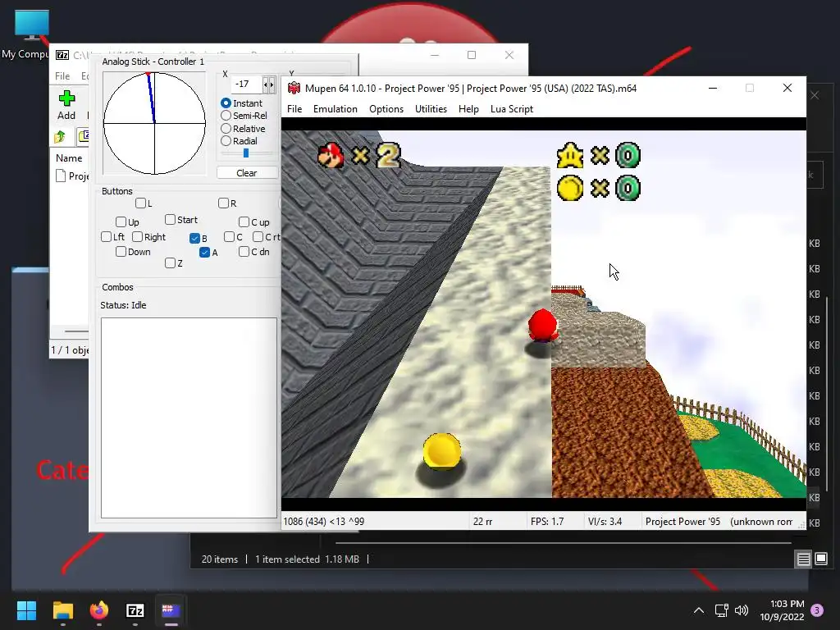Click the X value field showing -17

[x=246, y=84]
